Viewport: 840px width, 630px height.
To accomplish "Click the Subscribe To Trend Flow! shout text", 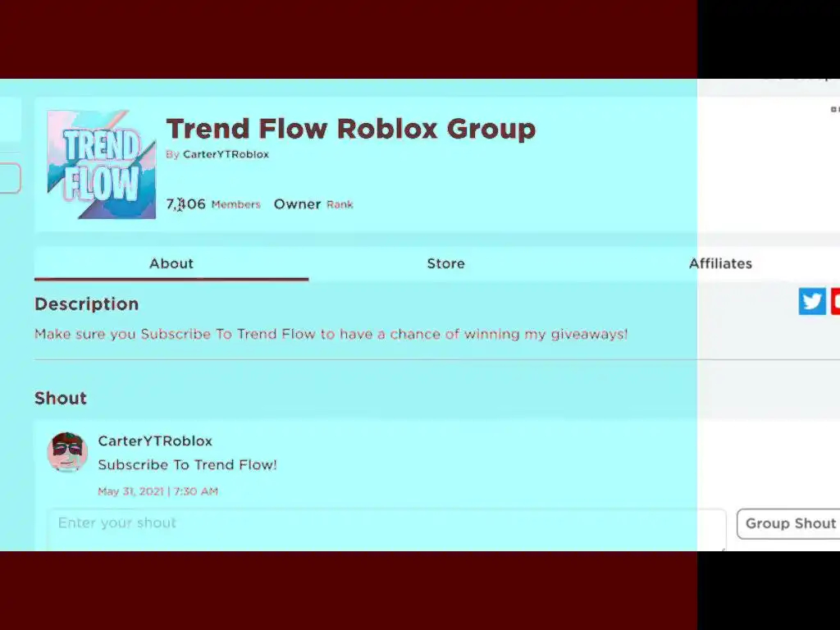I will coord(187,464).
